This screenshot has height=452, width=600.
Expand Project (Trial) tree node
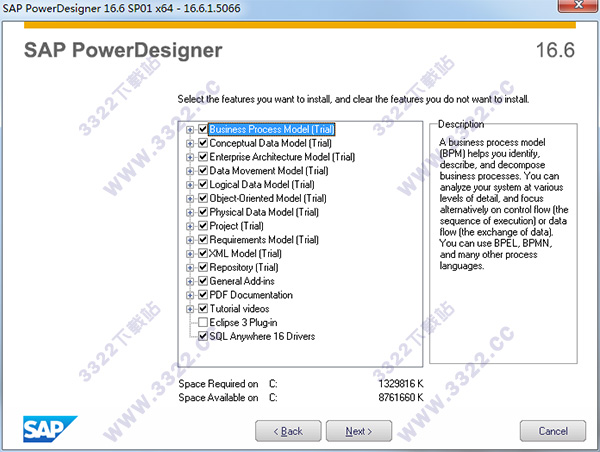(190, 226)
